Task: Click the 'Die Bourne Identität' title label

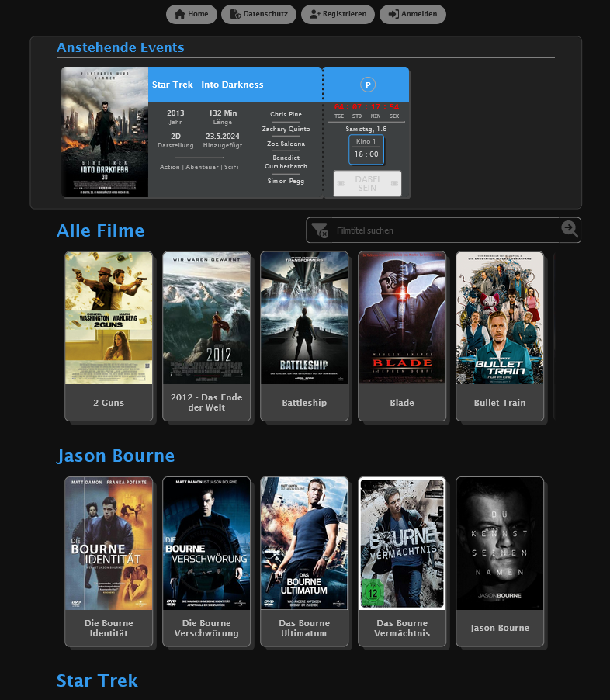Action: (109, 628)
